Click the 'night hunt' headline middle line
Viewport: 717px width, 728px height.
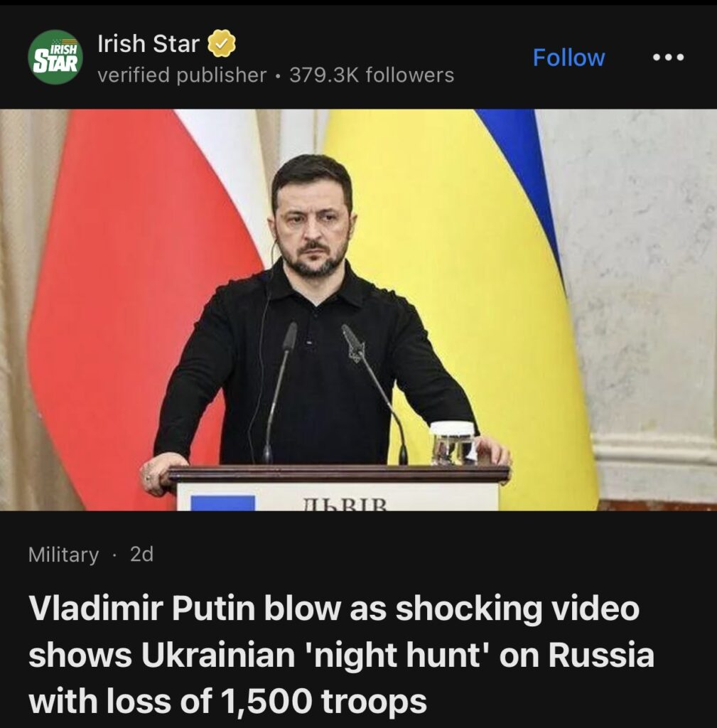pyautogui.click(x=342, y=655)
